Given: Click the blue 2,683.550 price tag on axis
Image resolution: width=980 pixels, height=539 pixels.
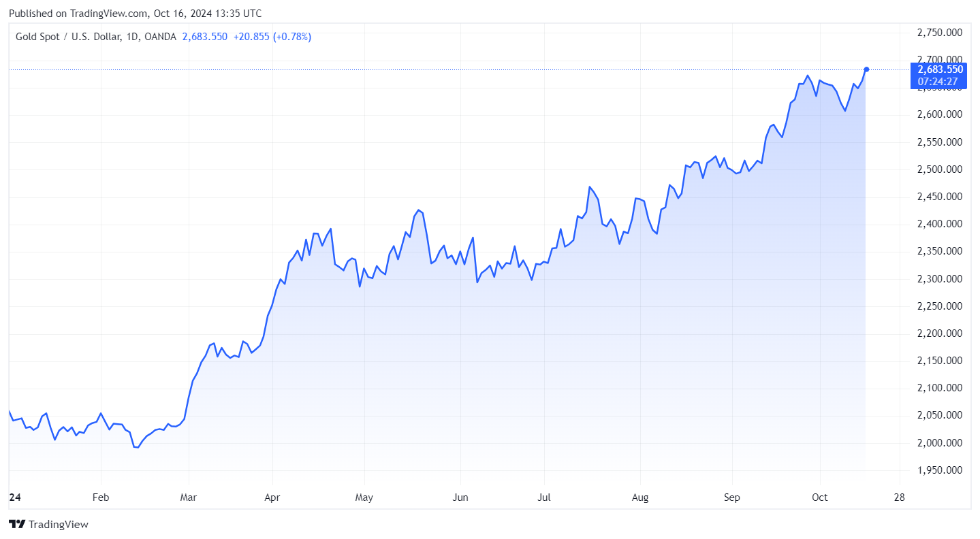Looking at the screenshot, I should pos(940,69).
